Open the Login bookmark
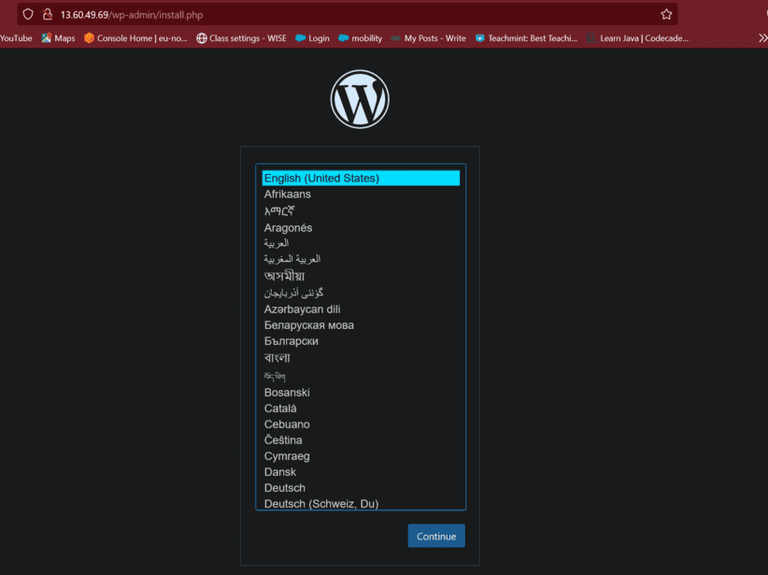This screenshot has height=575, width=768. click(x=312, y=38)
